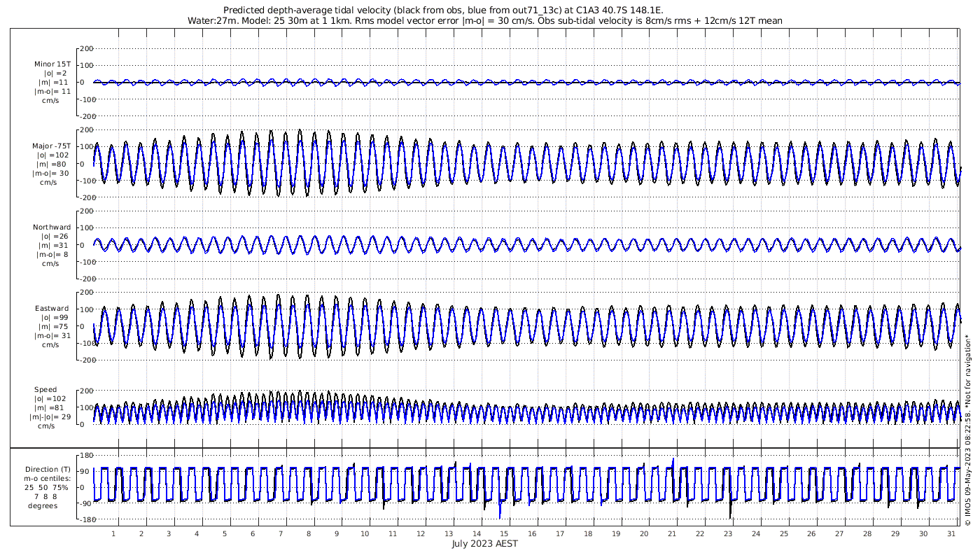Click "|m| =11" in the Minor panel

coord(52,82)
